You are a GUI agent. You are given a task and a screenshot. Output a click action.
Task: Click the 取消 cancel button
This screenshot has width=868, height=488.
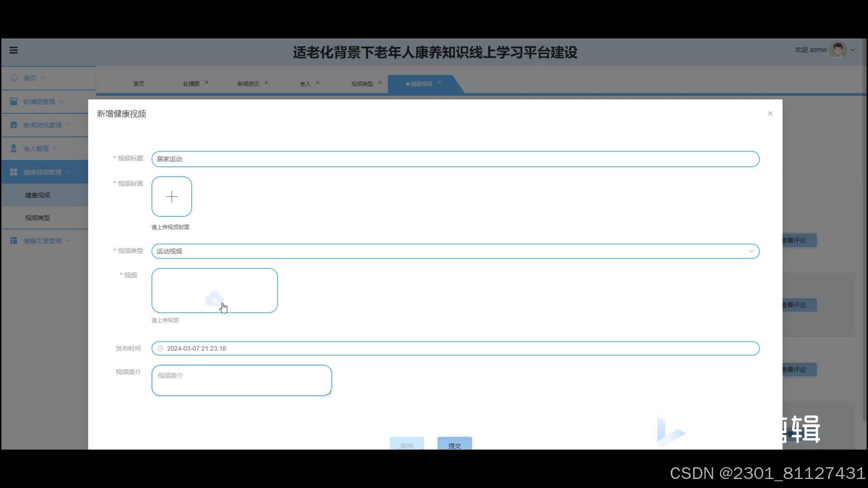(406, 445)
